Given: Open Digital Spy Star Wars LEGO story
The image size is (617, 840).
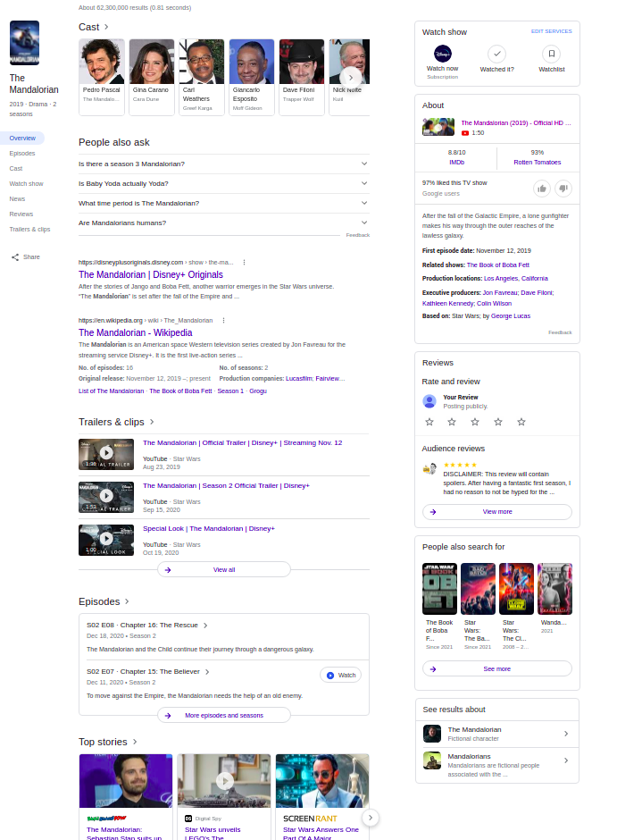Looking at the screenshot, I should pos(224,797).
